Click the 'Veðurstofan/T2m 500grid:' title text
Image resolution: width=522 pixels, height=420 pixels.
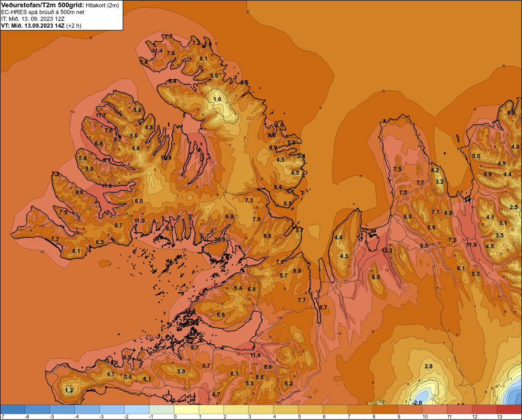tap(42, 5)
